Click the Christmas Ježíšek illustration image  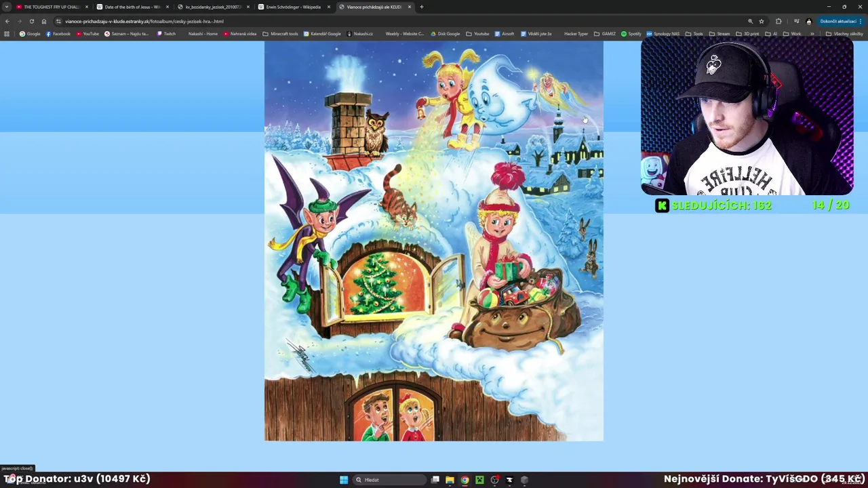(x=434, y=241)
